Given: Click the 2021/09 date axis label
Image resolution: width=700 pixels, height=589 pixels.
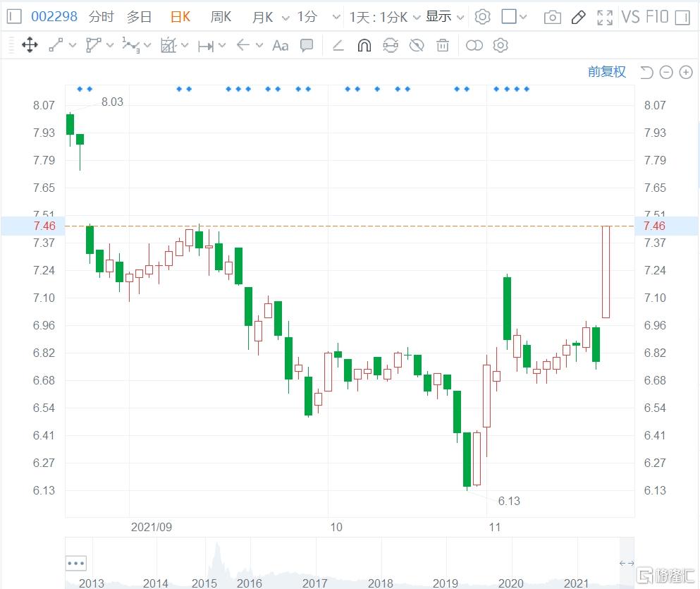Looking at the screenshot, I should click(152, 527).
